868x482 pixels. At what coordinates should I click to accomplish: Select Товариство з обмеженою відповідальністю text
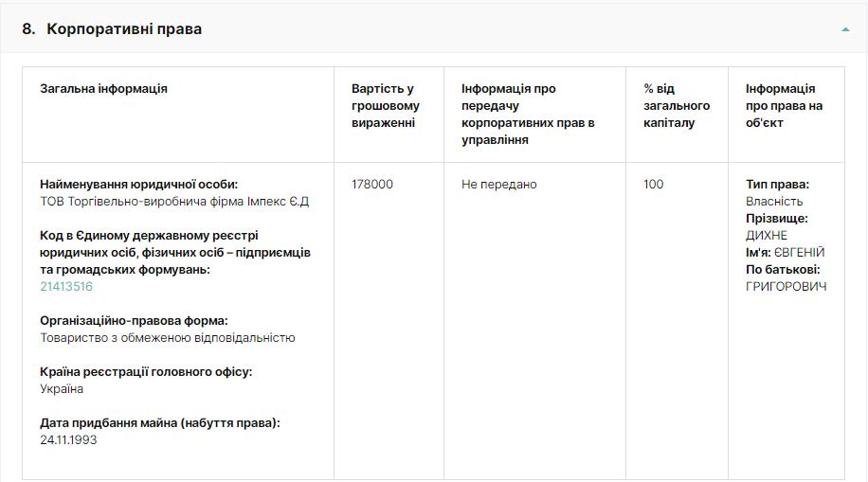(168, 338)
